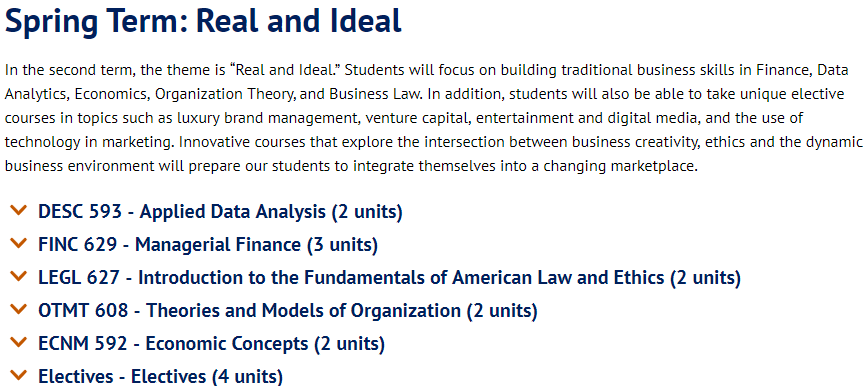Toggle the chevron next to LEGL 627
The image size is (866, 386).
(x=19, y=276)
